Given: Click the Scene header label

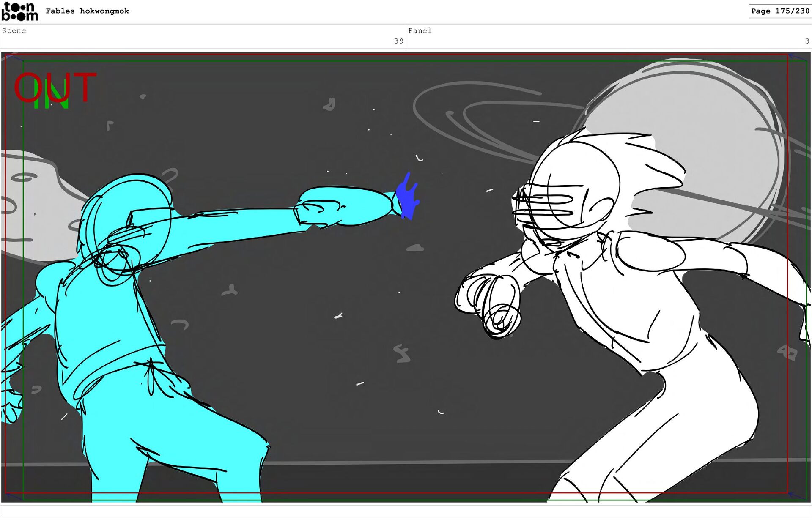Looking at the screenshot, I should click(14, 30).
